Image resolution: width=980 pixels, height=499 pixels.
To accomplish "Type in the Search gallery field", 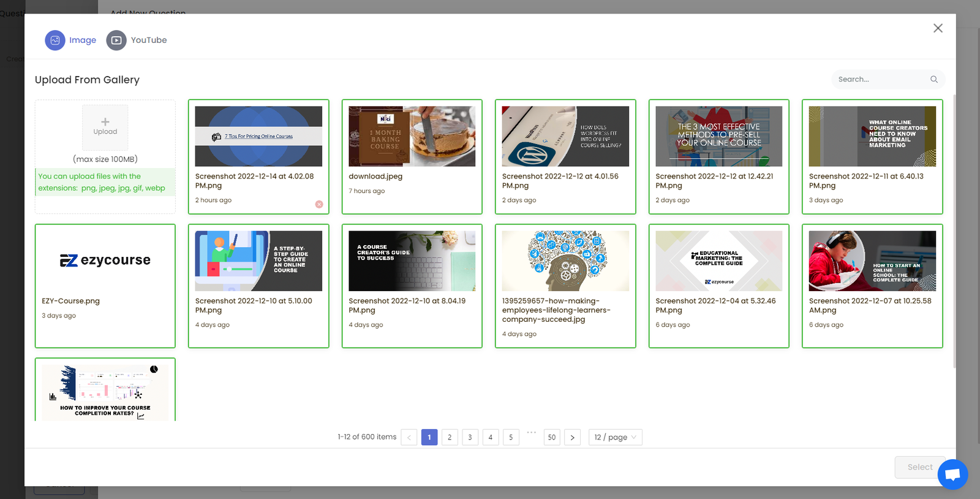I will pos(881,79).
